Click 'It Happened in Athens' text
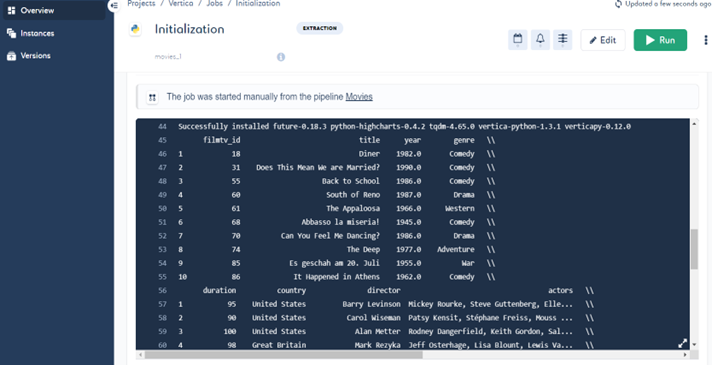This screenshot has height=365, width=712. click(x=336, y=276)
